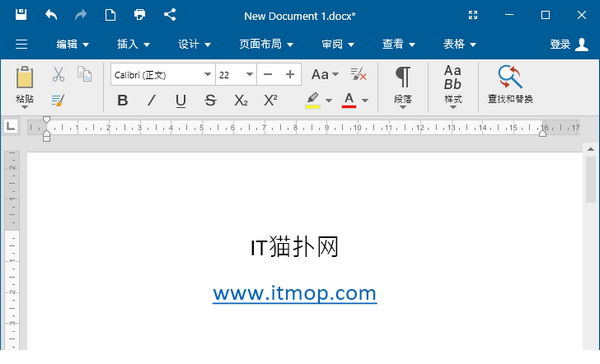Open the 段落 paragraph options
The height and width of the screenshot is (364, 600).
(403, 87)
